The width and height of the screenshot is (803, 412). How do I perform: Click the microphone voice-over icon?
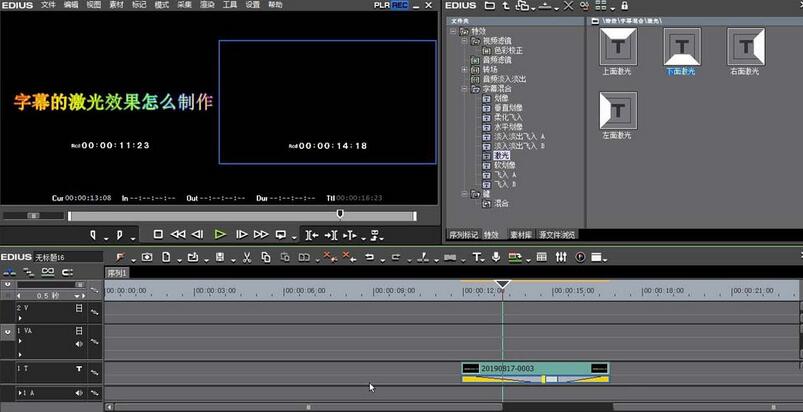496,257
